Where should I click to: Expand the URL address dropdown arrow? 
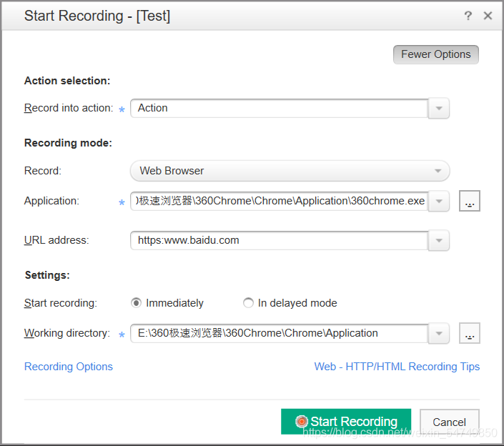coord(438,241)
